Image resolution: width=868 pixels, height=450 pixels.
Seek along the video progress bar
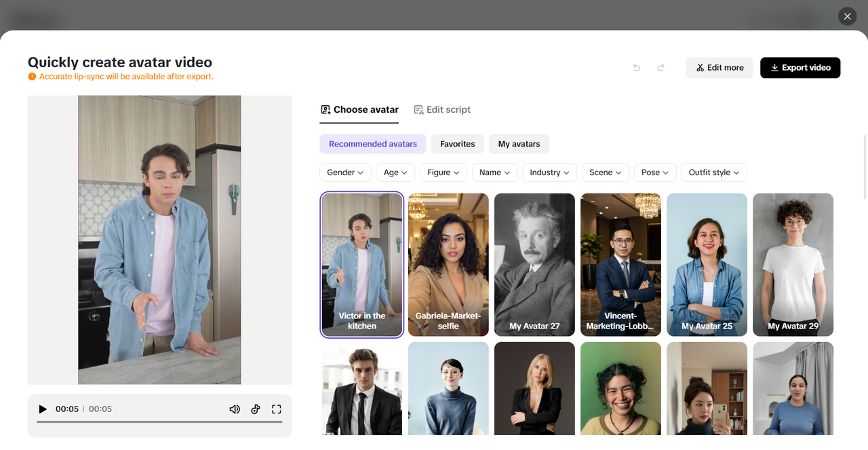pyautogui.click(x=159, y=422)
